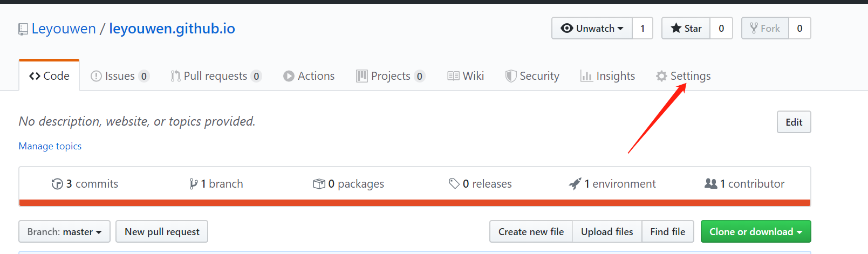Expand the Branch: master selector
This screenshot has width=868, height=254.
tap(64, 232)
